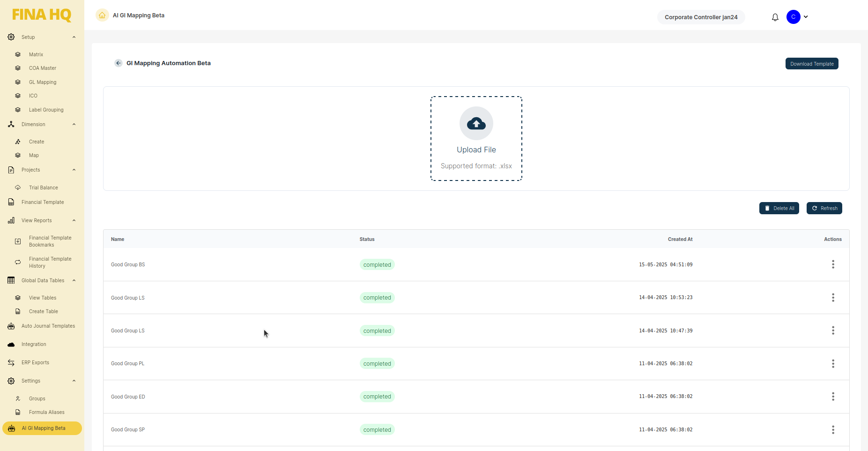Open actions menu for Good Group BS
This screenshot has height=451, width=868.
pyautogui.click(x=833, y=264)
